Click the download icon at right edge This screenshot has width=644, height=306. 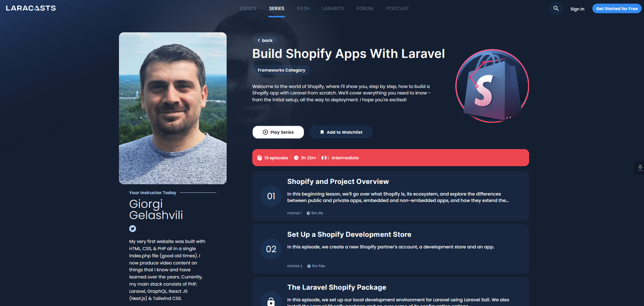[639, 168]
